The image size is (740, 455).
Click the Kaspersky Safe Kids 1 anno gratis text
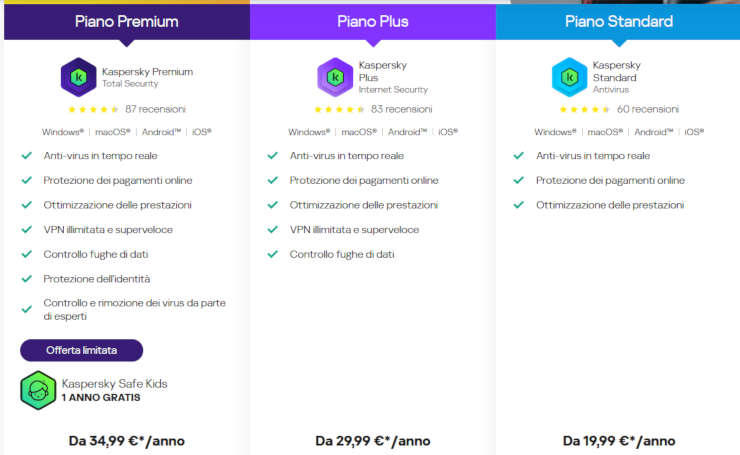(x=114, y=390)
